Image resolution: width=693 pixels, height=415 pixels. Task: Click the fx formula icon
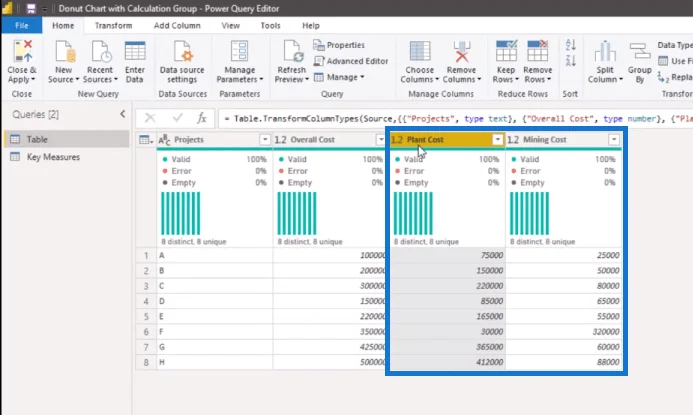coord(202,118)
